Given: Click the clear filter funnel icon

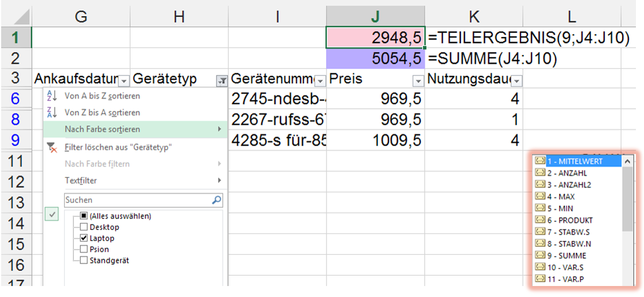Looking at the screenshot, I should [x=52, y=147].
